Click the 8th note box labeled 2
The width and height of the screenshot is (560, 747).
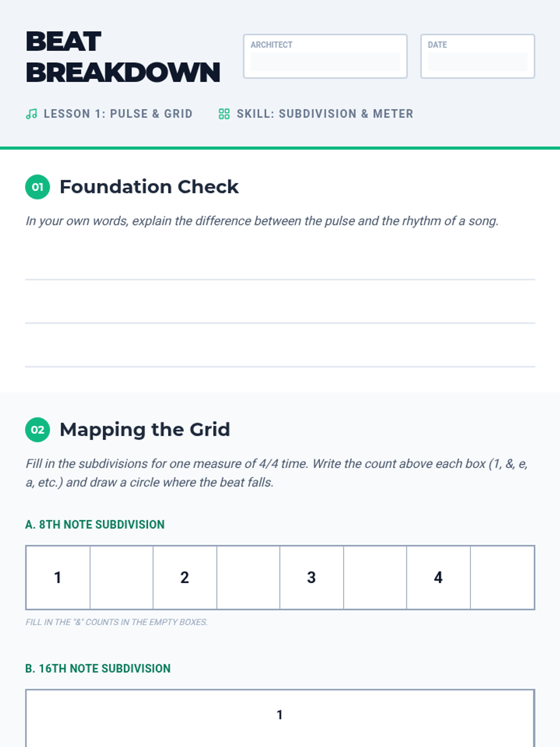(x=185, y=578)
